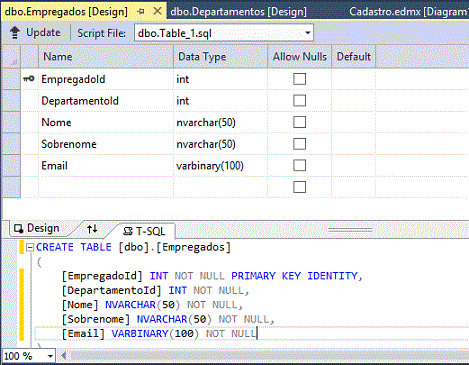Select the DepartamentoId name cell

point(106,101)
